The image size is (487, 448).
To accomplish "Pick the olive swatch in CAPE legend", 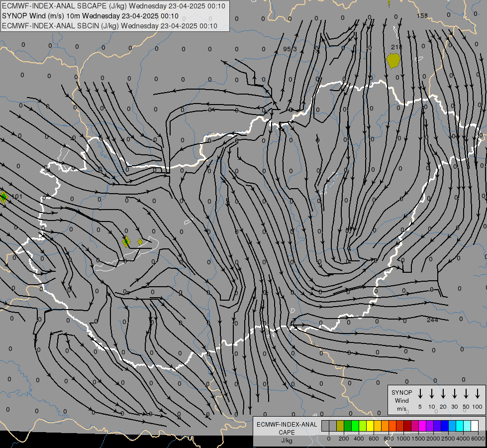I will click(340, 426).
